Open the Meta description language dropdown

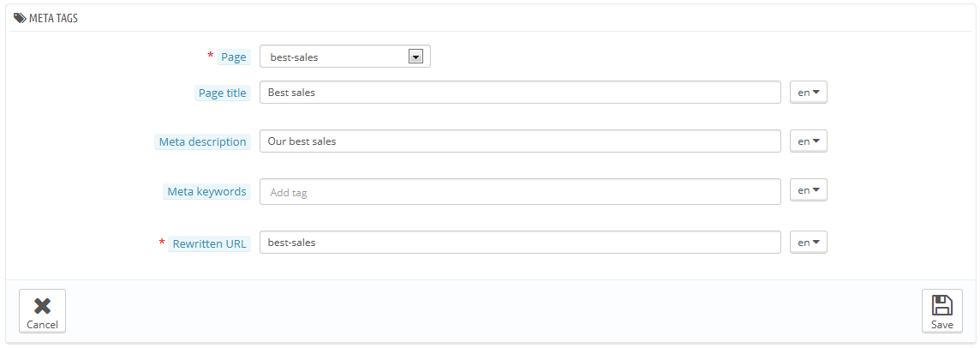tap(808, 141)
